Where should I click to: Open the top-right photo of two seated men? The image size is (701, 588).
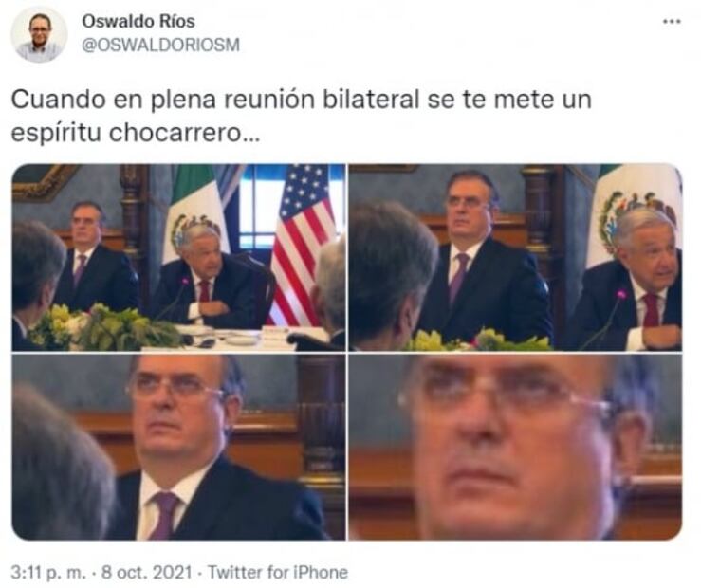click(515, 257)
